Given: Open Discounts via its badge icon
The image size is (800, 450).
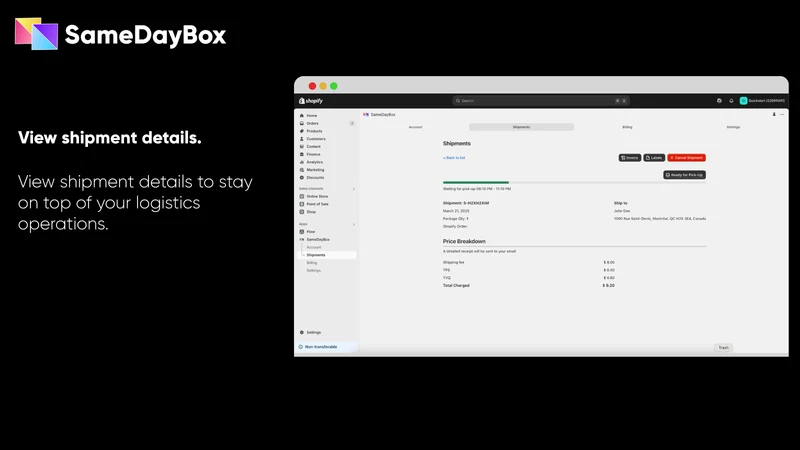Looking at the screenshot, I should 302,178.
